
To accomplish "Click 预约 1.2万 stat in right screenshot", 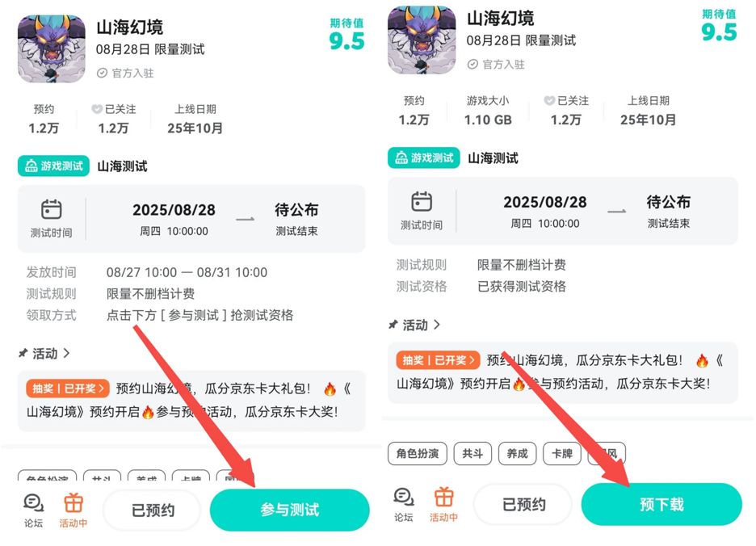I will pyautogui.click(x=414, y=111).
